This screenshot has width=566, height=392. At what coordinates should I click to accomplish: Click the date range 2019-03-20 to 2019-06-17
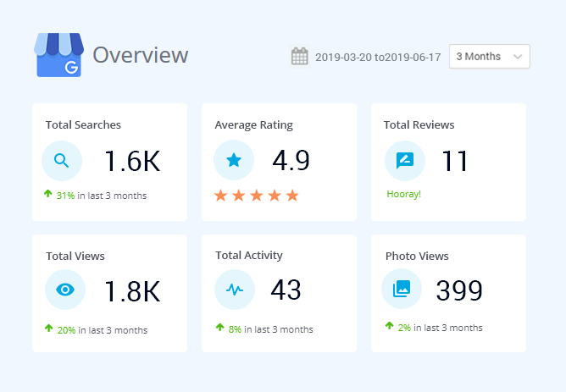[x=378, y=57]
